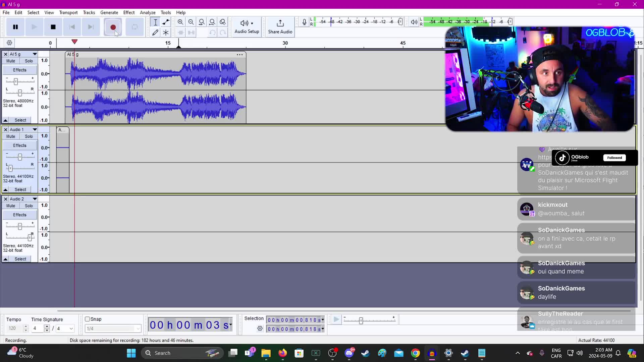
Task: Select the Envelope tool
Action: (x=166, y=22)
